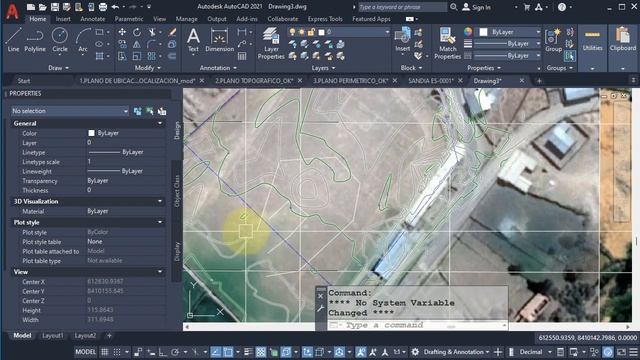Toggle transparency display in status bar
The image size is (640, 360).
pos(261,352)
